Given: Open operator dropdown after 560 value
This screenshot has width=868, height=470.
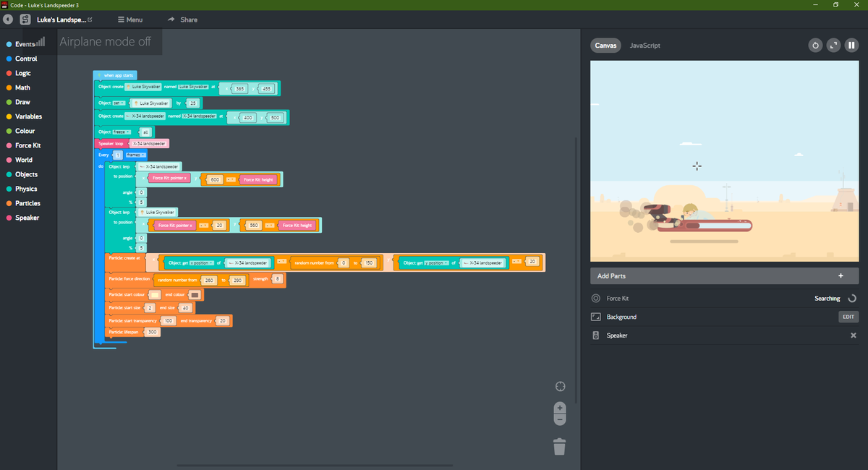Looking at the screenshot, I should click(269, 226).
